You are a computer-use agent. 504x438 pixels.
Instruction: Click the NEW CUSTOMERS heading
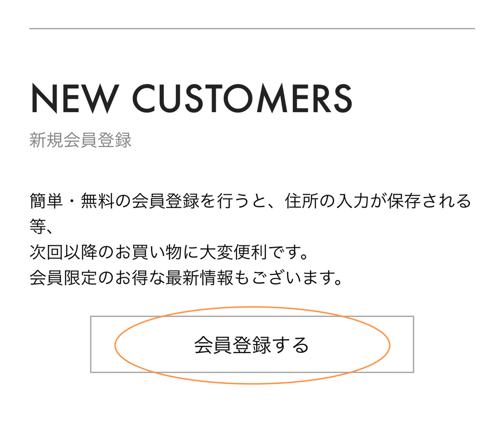click(x=191, y=98)
